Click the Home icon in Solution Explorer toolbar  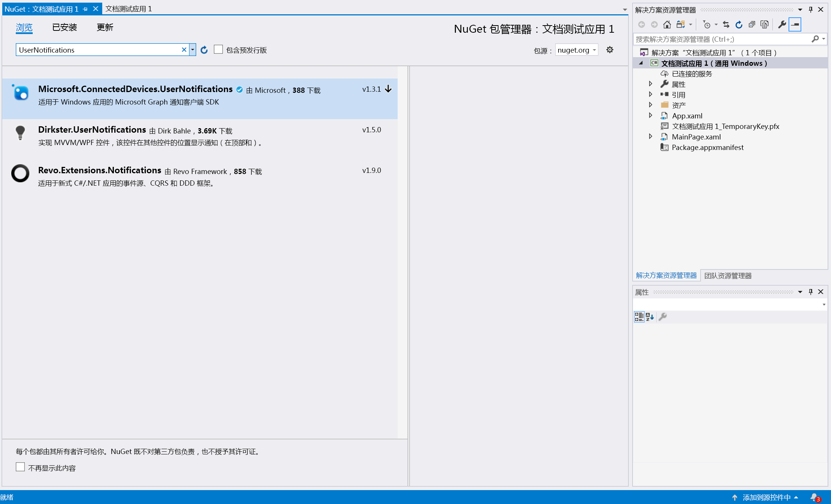pos(667,24)
